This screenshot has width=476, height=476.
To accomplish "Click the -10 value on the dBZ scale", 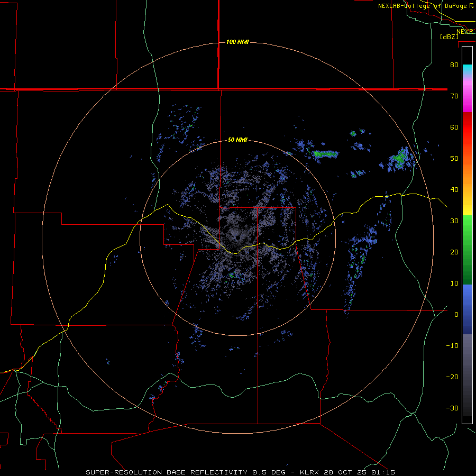I will (x=452, y=346).
